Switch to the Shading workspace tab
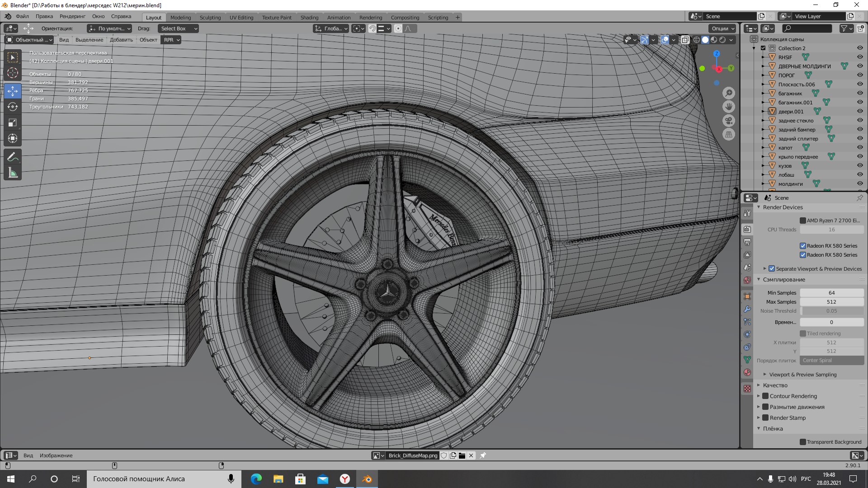This screenshot has width=868, height=488. tap(309, 17)
